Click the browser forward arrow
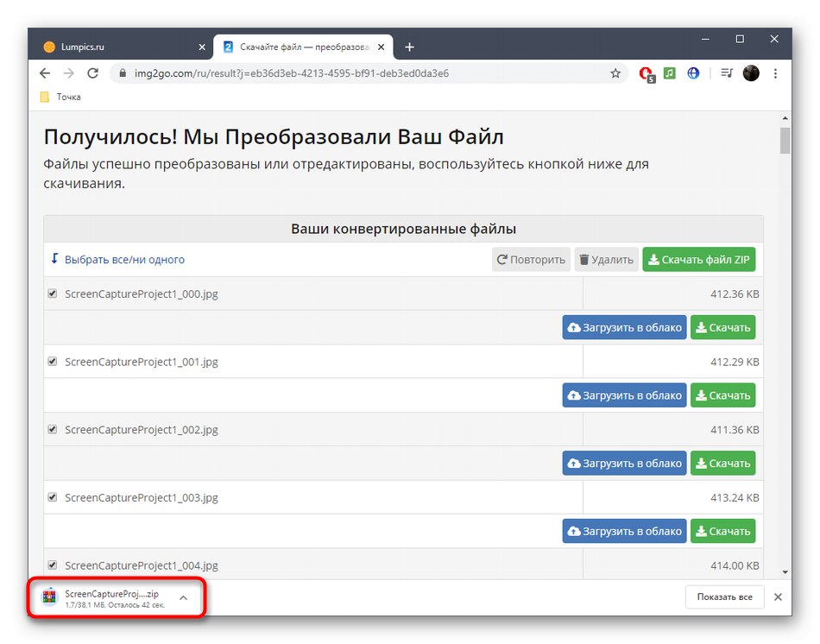Image resolution: width=820 pixels, height=644 pixels. point(68,73)
